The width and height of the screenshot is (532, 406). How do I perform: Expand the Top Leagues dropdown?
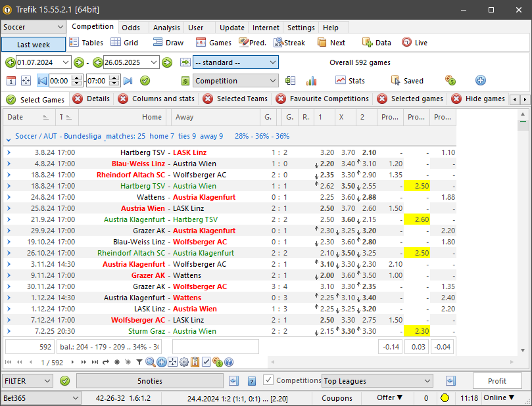(426, 381)
